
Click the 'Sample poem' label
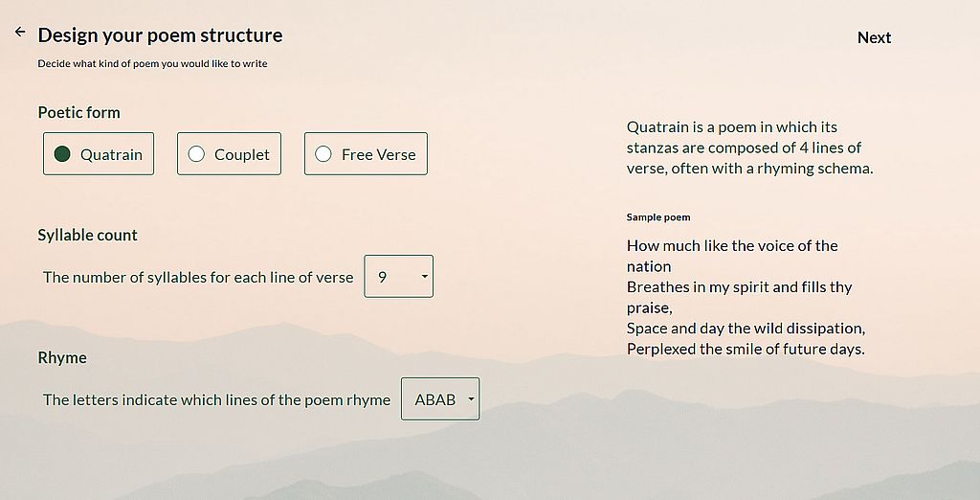click(x=658, y=217)
